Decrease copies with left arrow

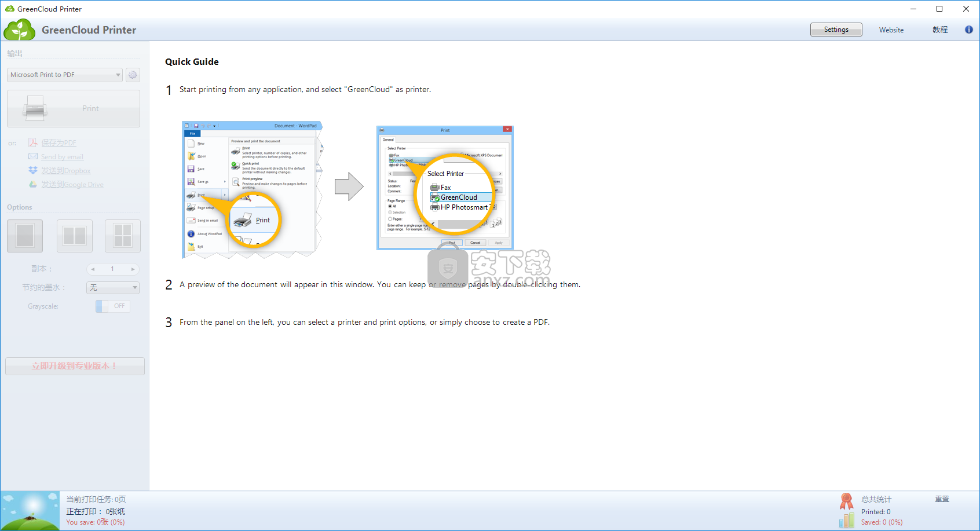pos(93,269)
